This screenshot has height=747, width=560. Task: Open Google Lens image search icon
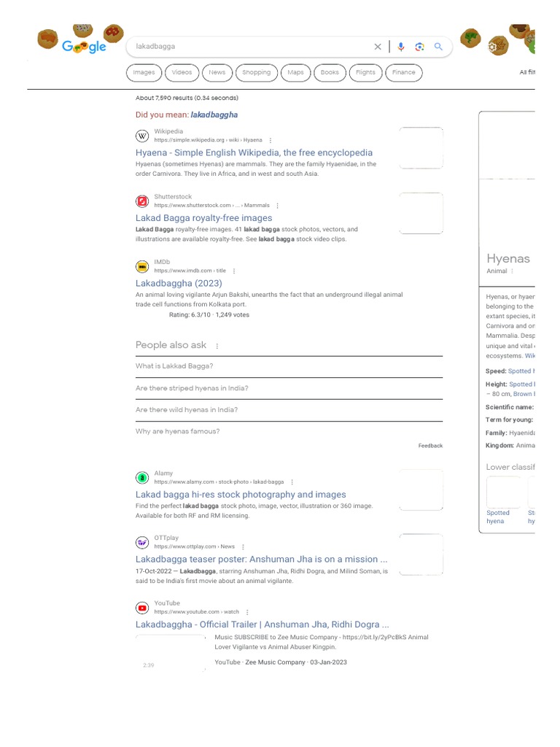419,47
